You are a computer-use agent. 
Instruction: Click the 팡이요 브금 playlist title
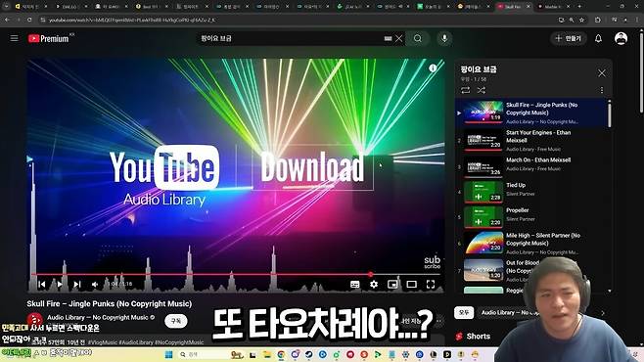[479, 69]
